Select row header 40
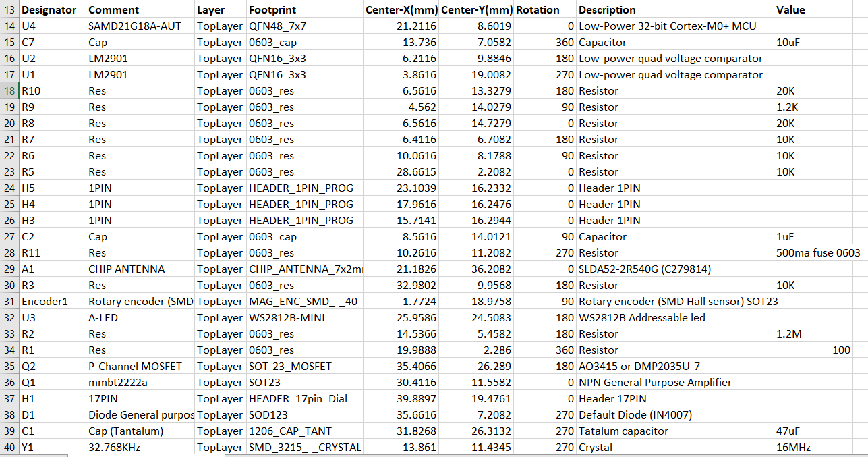 tap(9, 448)
